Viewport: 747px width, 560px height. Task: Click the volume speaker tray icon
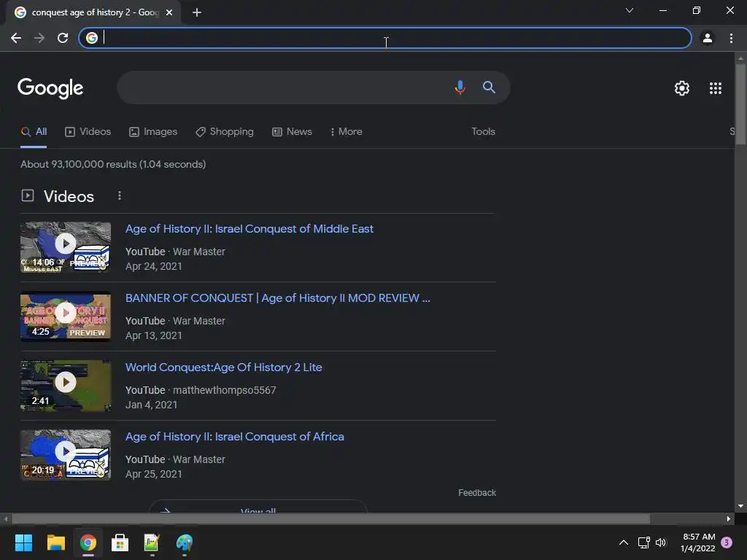point(661,542)
